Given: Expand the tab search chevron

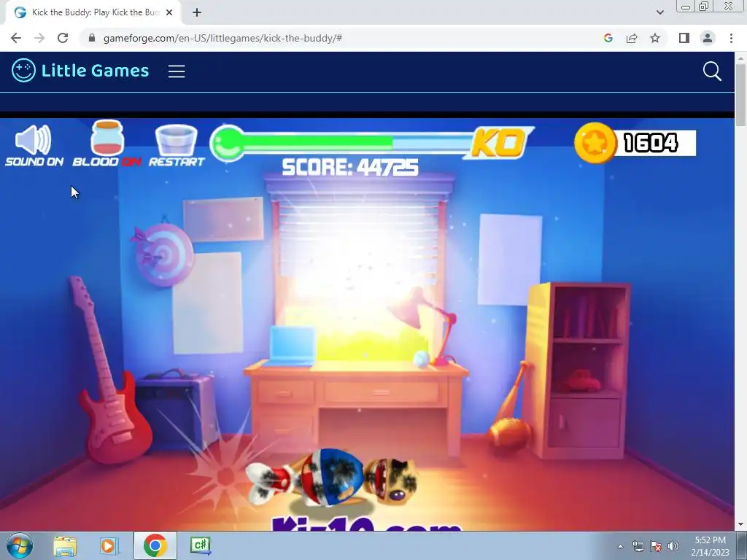Looking at the screenshot, I should (x=659, y=12).
